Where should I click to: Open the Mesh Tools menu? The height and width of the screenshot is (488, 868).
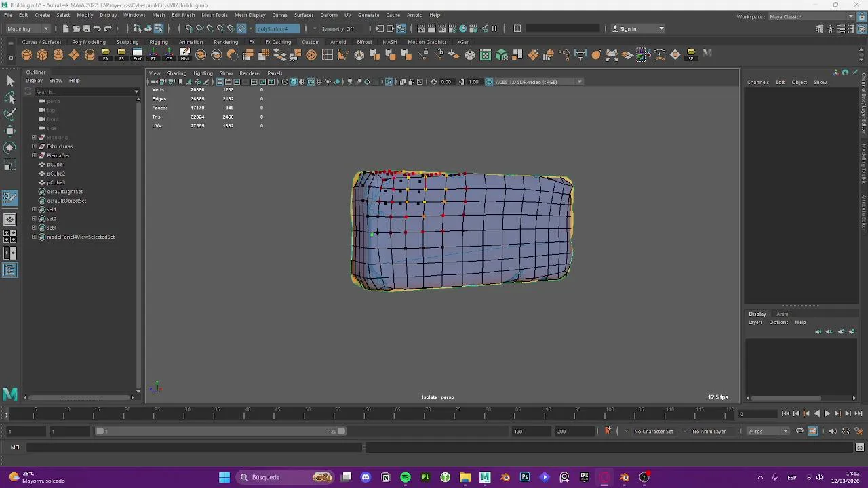(x=214, y=15)
